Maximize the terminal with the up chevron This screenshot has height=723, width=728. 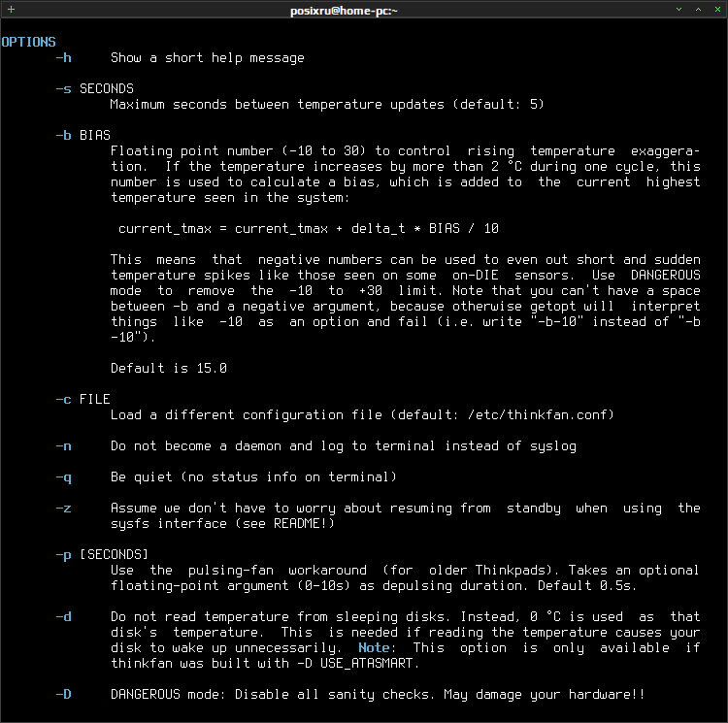tap(698, 10)
